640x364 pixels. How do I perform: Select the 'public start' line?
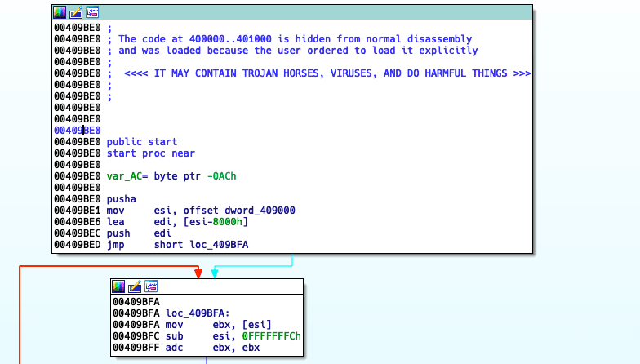(142, 142)
